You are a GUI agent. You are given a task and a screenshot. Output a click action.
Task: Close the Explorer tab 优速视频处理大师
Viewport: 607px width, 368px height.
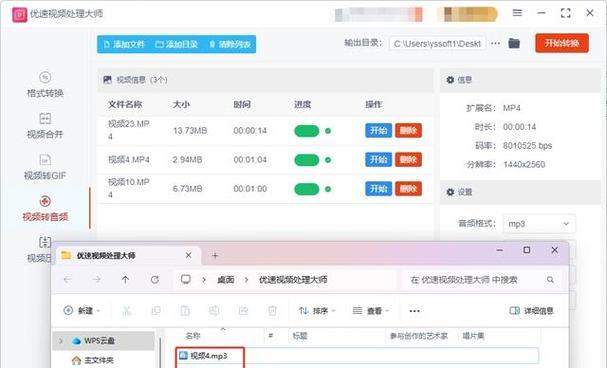click(188, 255)
